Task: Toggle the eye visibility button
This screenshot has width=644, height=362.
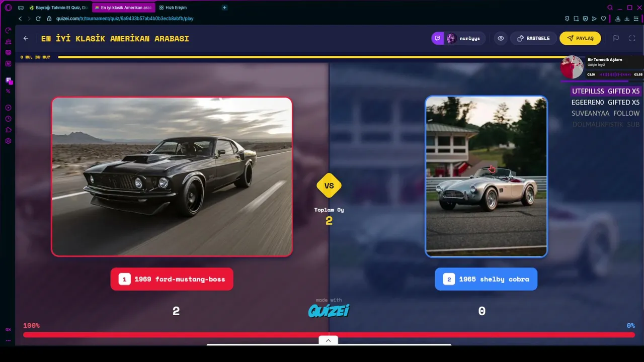Action: point(501,38)
